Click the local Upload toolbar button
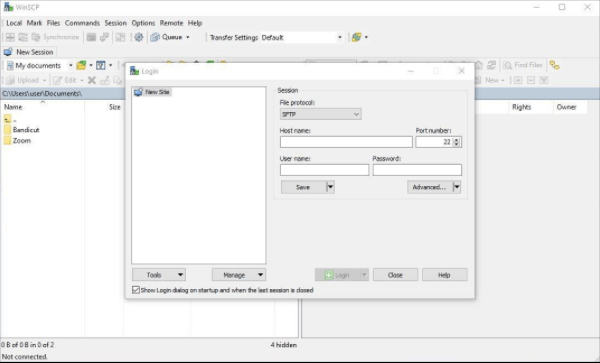600x363 pixels. coord(25,80)
